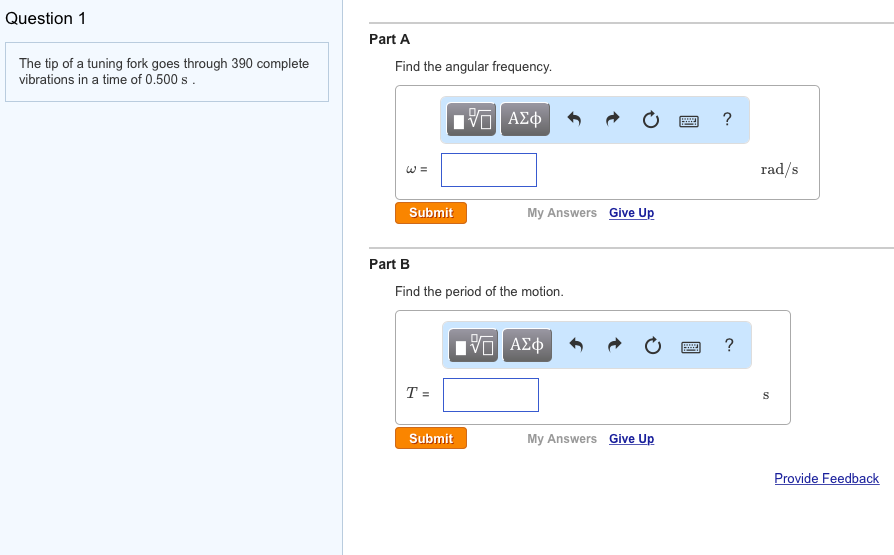Screen dimensions: 894x555
Task: Show keyboard shortcuts in Part B
Action: point(691,347)
